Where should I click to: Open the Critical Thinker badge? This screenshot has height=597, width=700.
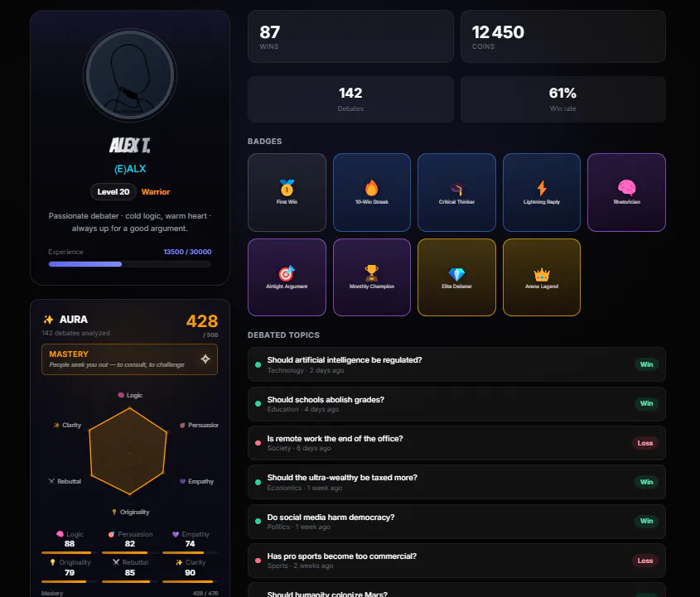[456, 192]
